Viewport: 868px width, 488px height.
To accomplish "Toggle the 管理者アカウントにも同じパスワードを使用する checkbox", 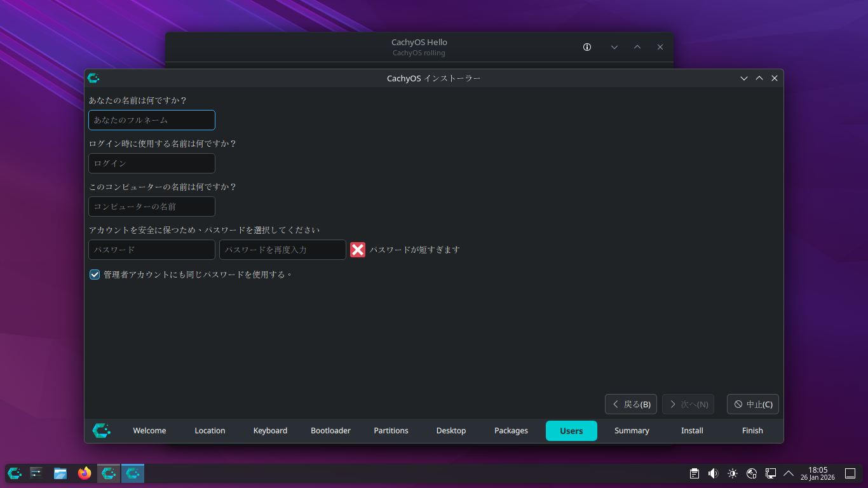I will (95, 274).
